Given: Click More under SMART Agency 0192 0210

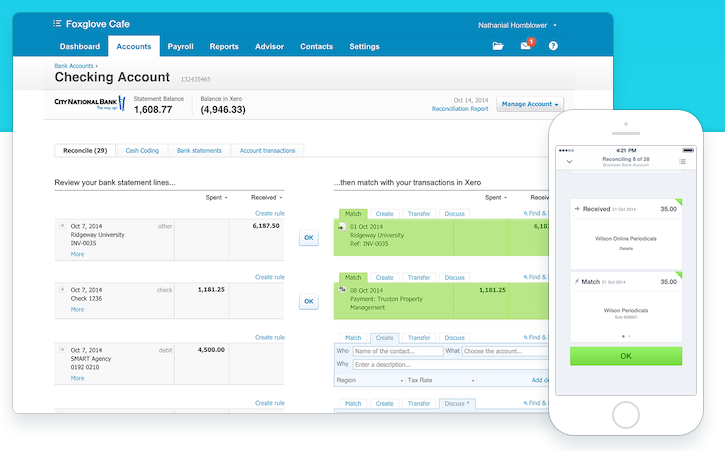Looking at the screenshot, I should pos(77,378).
